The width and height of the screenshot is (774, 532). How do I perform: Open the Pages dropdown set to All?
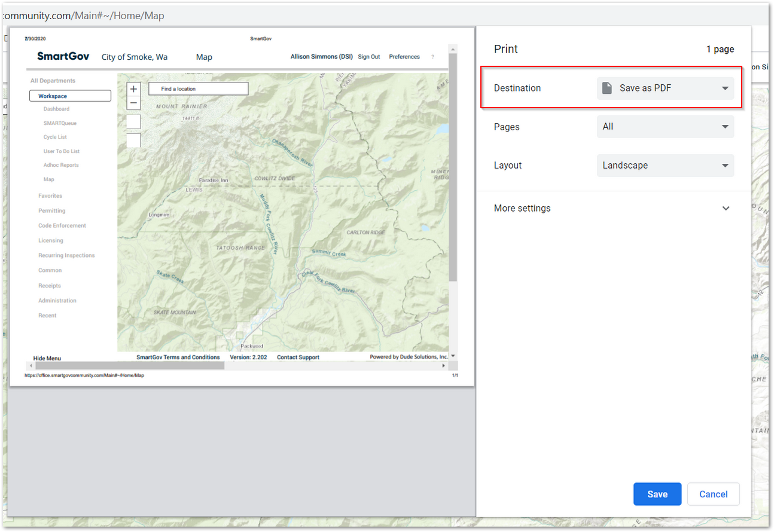click(665, 127)
